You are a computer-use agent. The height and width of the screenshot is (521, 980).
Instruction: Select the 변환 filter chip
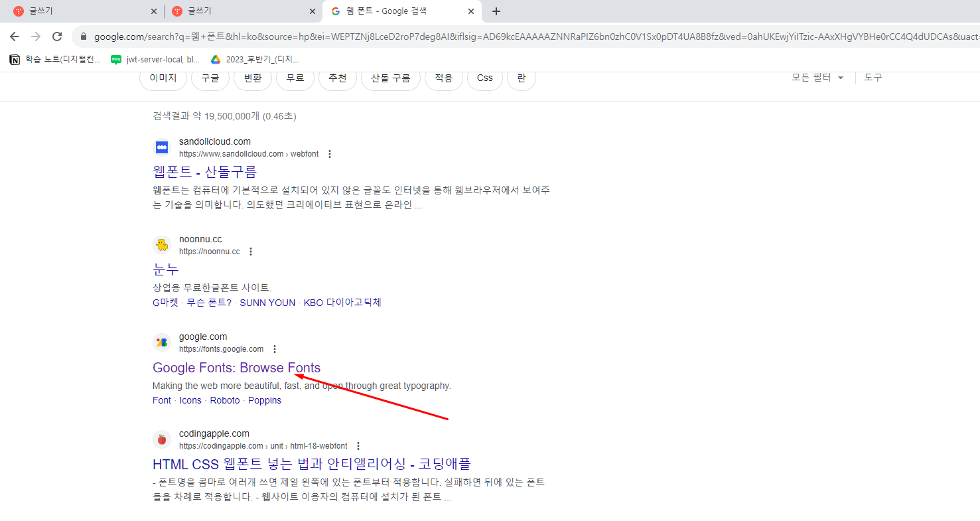point(253,78)
